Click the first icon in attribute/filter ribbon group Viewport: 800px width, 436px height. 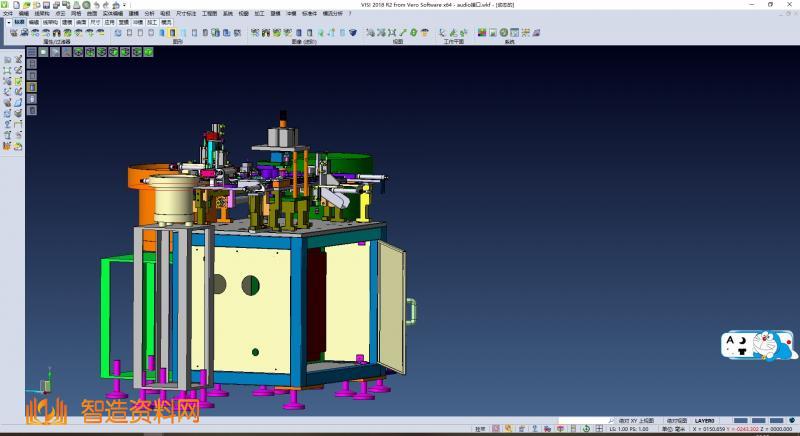[13, 32]
